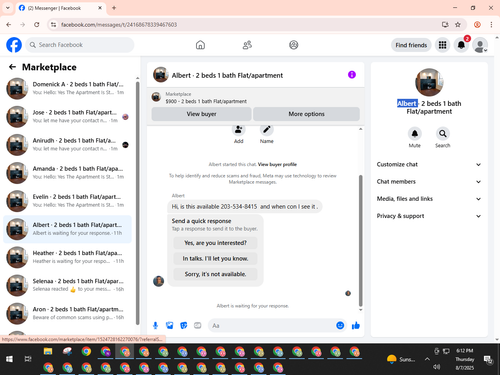This screenshot has height=375, width=500.
Task: Reload the page in browser toolbar
Action: pyautogui.click(x=37, y=24)
